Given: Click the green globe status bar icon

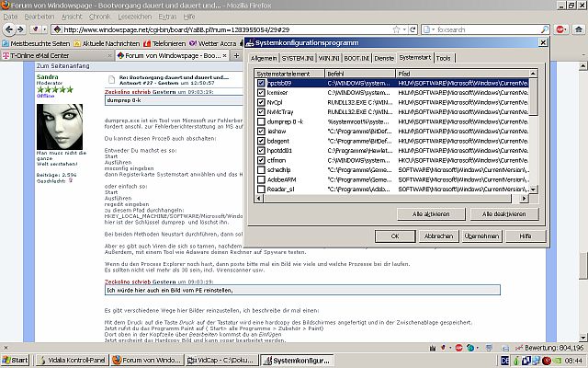Looking at the screenshot, I should pos(470,348).
